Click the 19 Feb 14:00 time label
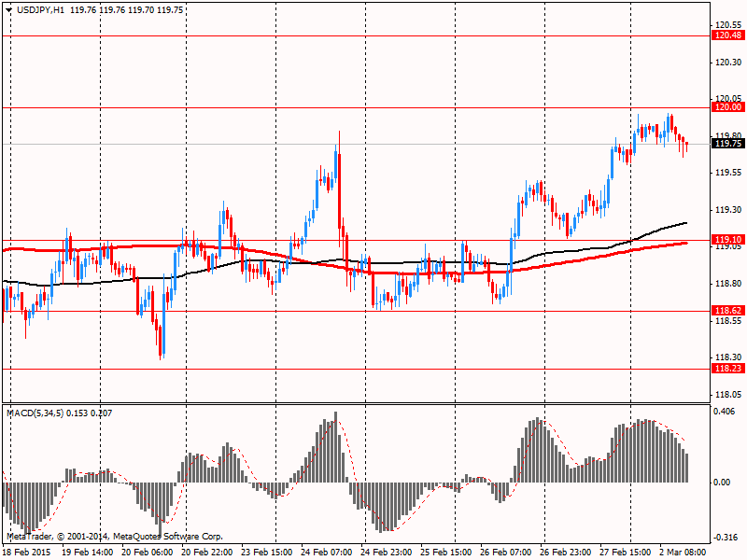 click(88, 553)
